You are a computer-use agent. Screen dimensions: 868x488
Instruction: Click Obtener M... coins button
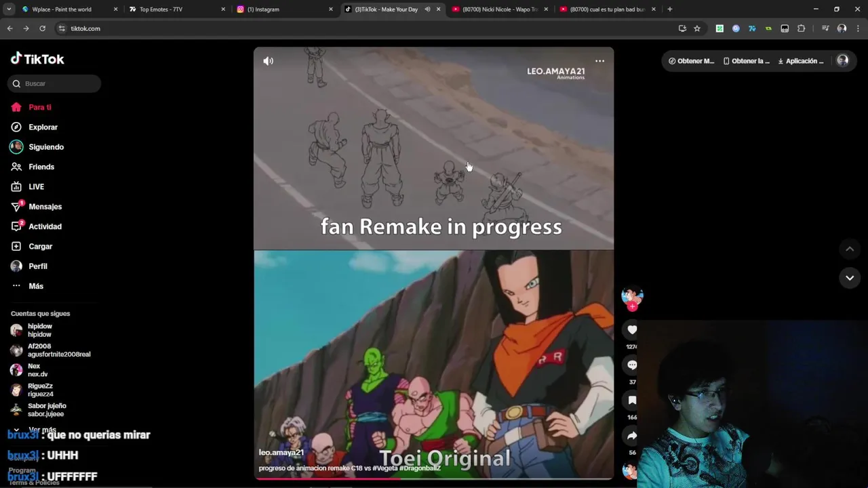(x=691, y=61)
